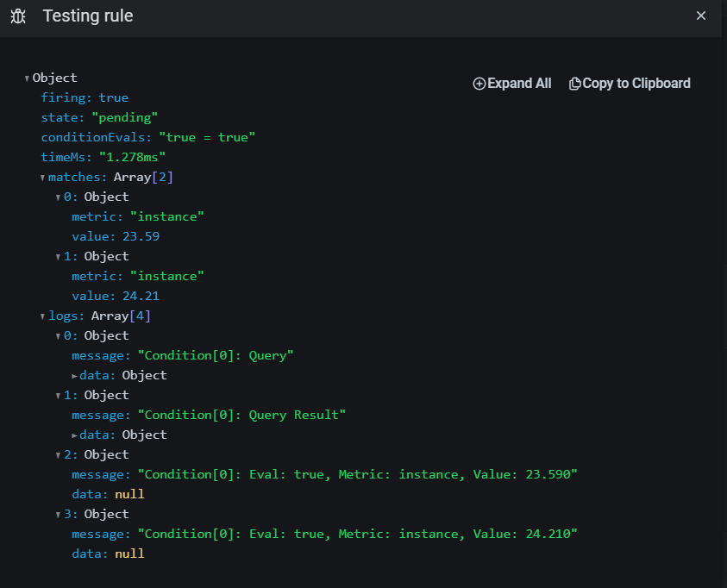
Task: Click the bug icon beside Testing rule
Action: point(18,16)
